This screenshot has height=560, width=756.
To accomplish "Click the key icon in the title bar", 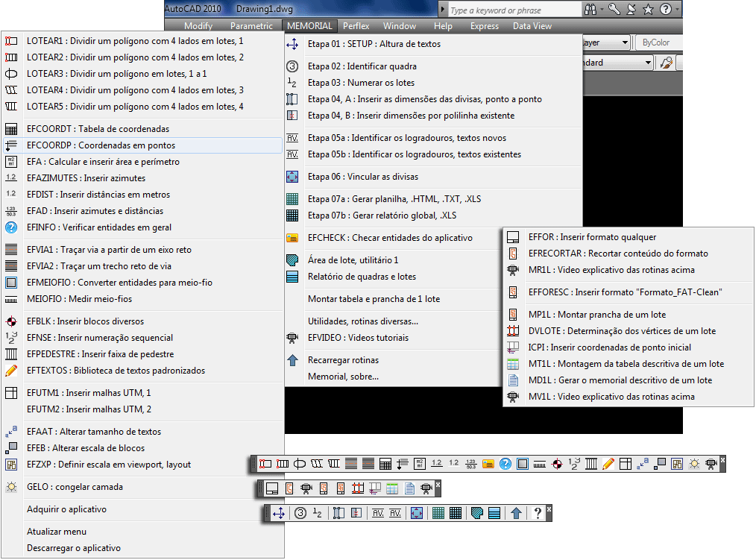I will [614, 9].
